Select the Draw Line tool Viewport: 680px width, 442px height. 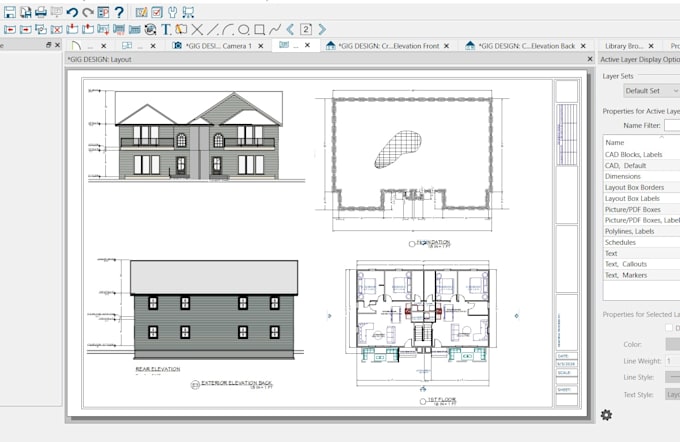pos(212,29)
